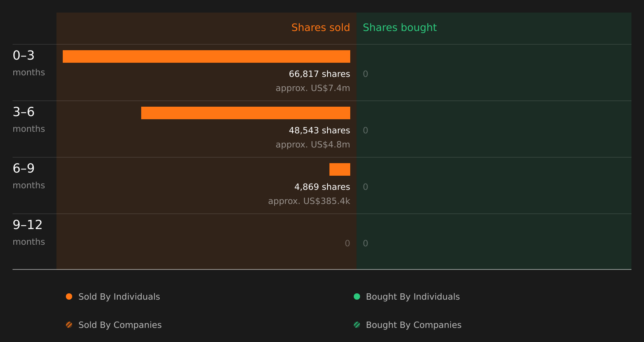Click the 0–3 months orange sold bar
The height and width of the screenshot is (342, 644).
pyautogui.click(x=206, y=56)
